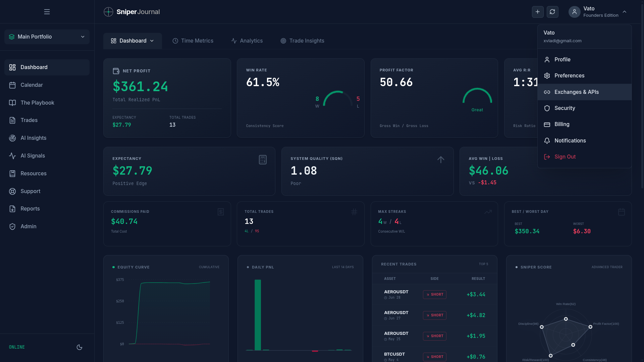Screen dimensions: 644x362
Task: Open Resources in the sidebar
Action: 47,174
